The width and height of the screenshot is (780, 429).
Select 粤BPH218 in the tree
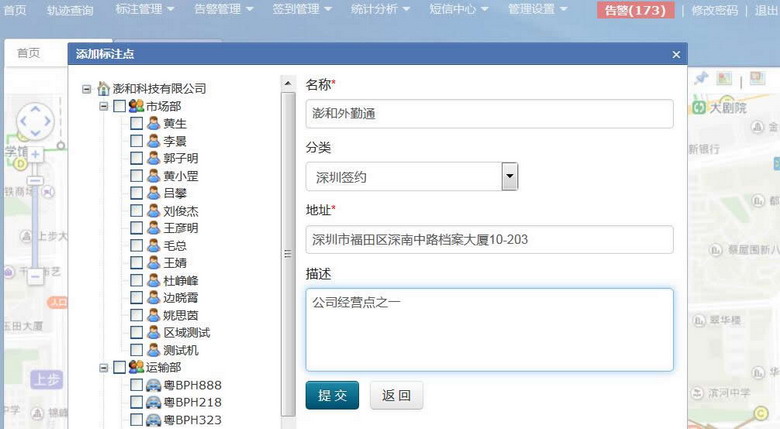point(193,402)
